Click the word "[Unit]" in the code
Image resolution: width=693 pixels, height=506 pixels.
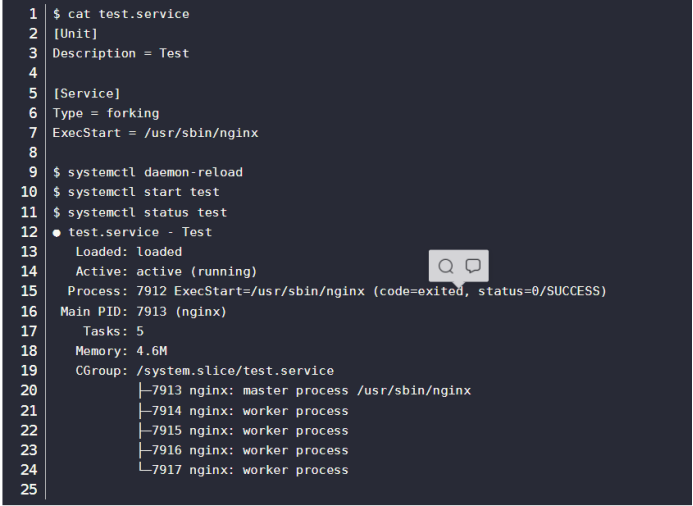point(75,34)
